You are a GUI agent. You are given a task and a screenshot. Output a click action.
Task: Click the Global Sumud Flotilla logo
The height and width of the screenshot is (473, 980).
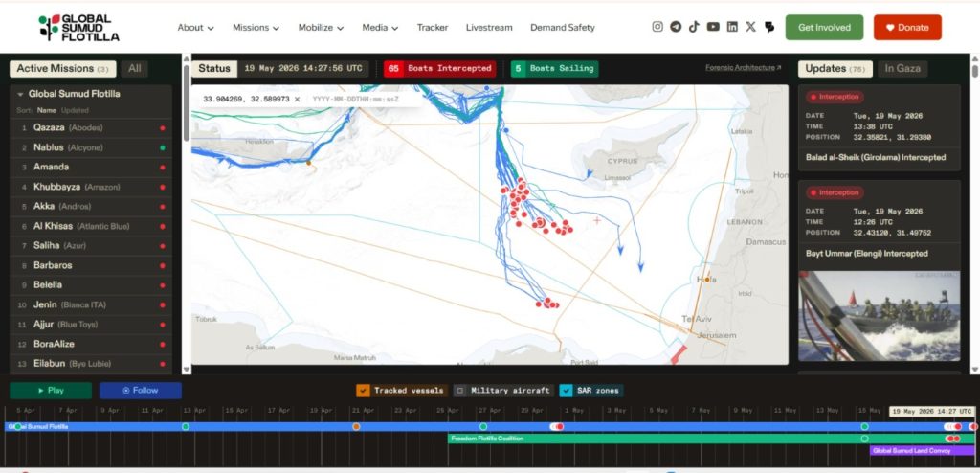click(78, 28)
